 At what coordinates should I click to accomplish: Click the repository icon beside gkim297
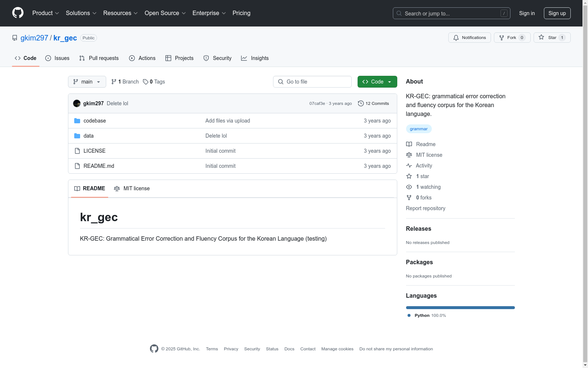pos(15,38)
